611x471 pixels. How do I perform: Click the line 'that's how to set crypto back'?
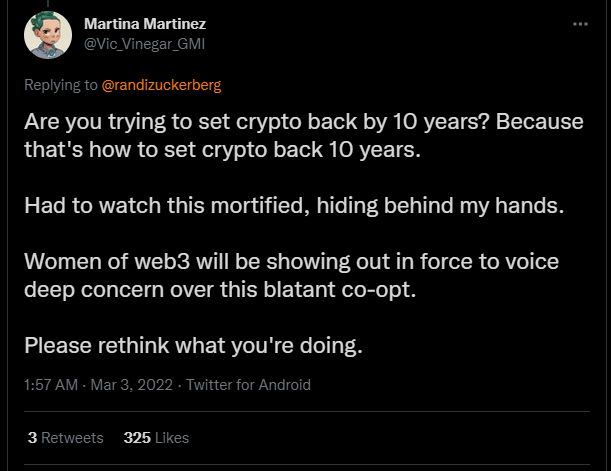coord(223,150)
